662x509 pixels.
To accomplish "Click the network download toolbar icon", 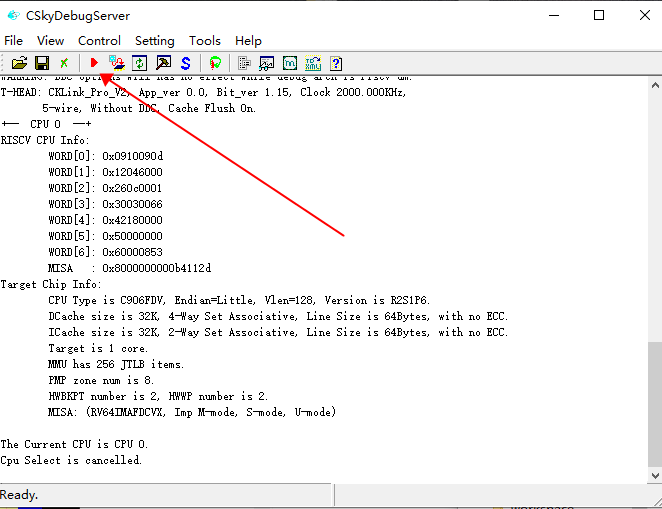I will 117,63.
